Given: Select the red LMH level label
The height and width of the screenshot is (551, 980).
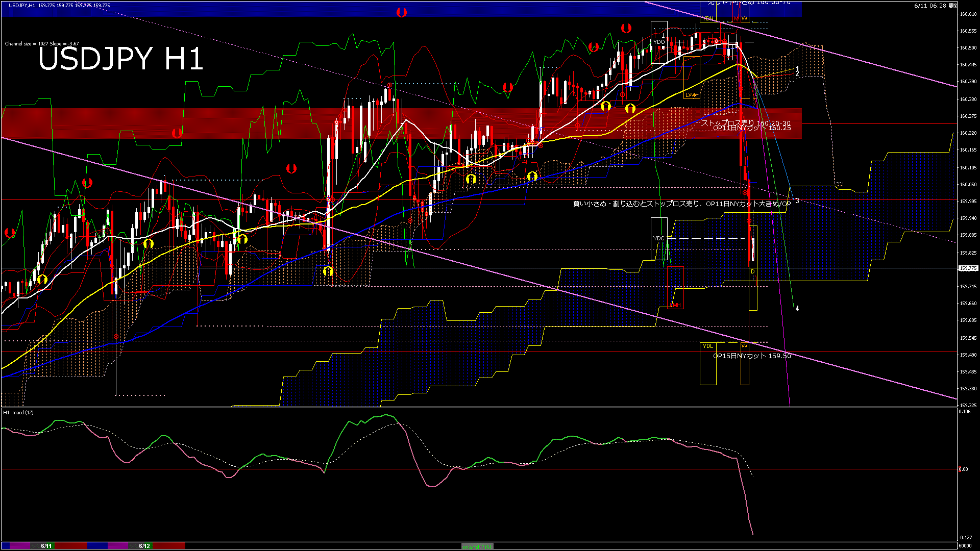Looking at the screenshot, I should [x=675, y=305].
